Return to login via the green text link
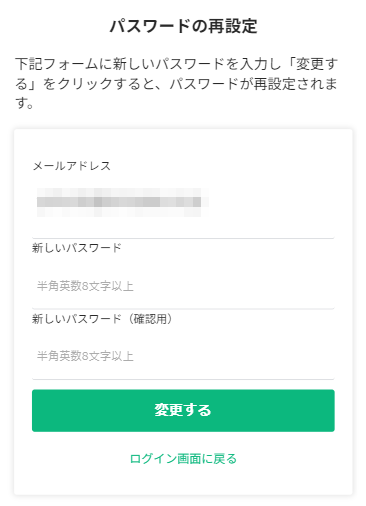 click(183, 459)
